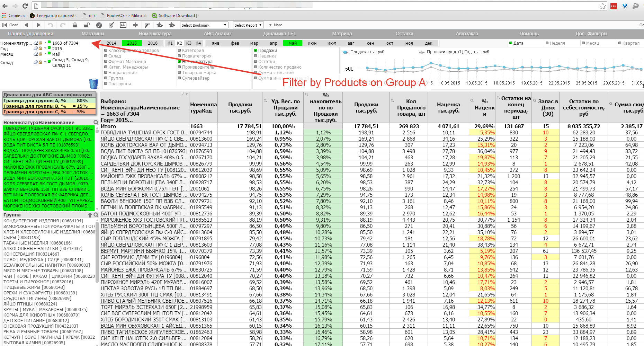The height and width of the screenshot is (346, 644).
Task: Select year 2016 in the year filter
Action: (x=152, y=43)
